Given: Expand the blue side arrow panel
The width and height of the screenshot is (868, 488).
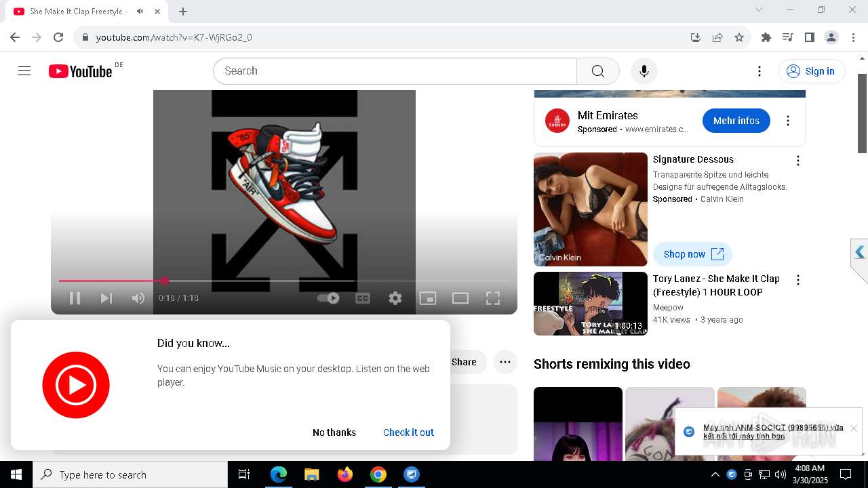Looking at the screenshot, I should pos(860,253).
